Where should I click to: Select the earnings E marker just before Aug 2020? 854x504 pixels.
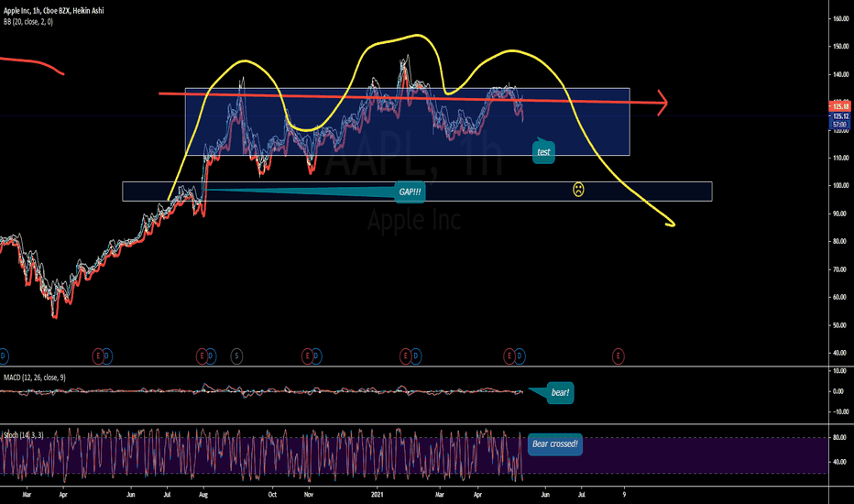click(x=202, y=356)
